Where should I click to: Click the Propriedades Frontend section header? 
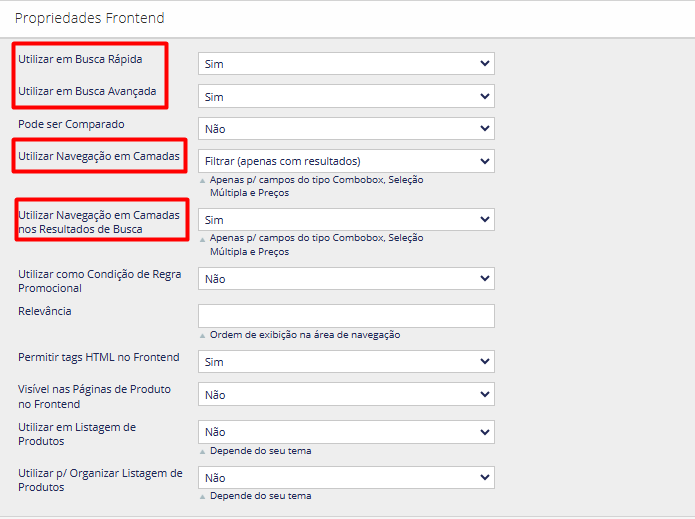coord(90,18)
